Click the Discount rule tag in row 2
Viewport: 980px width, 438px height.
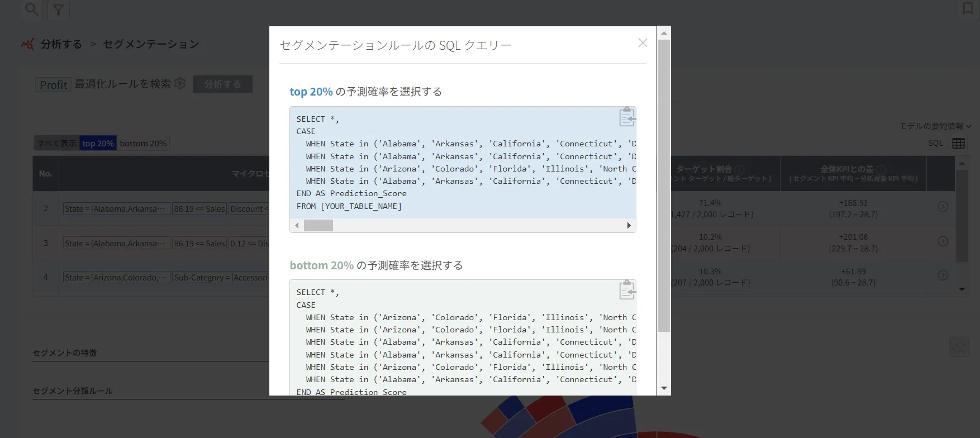pyautogui.click(x=249, y=209)
